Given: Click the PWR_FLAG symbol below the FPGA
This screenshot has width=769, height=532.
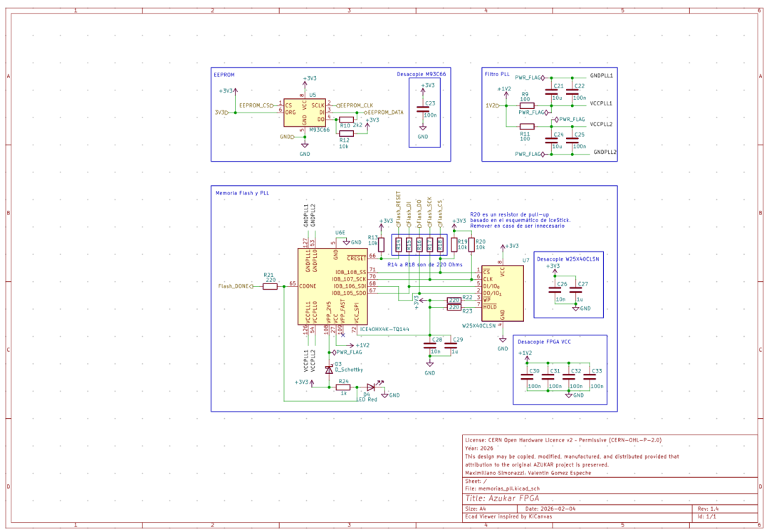Looking at the screenshot, I should [x=347, y=352].
